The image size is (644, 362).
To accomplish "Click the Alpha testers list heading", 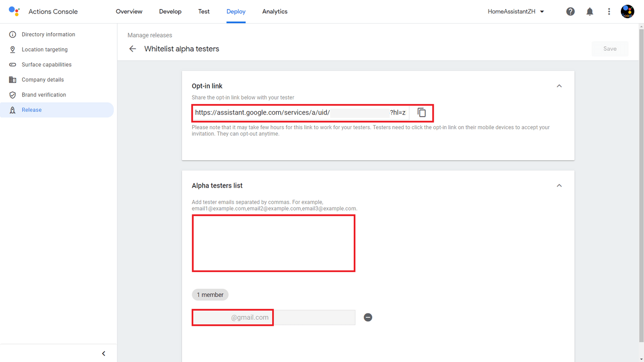I will click(217, 186).
